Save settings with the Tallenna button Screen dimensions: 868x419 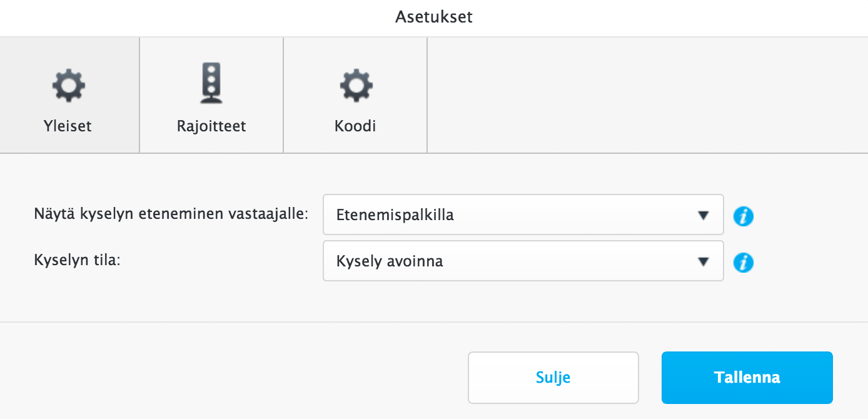coord(747,377)
